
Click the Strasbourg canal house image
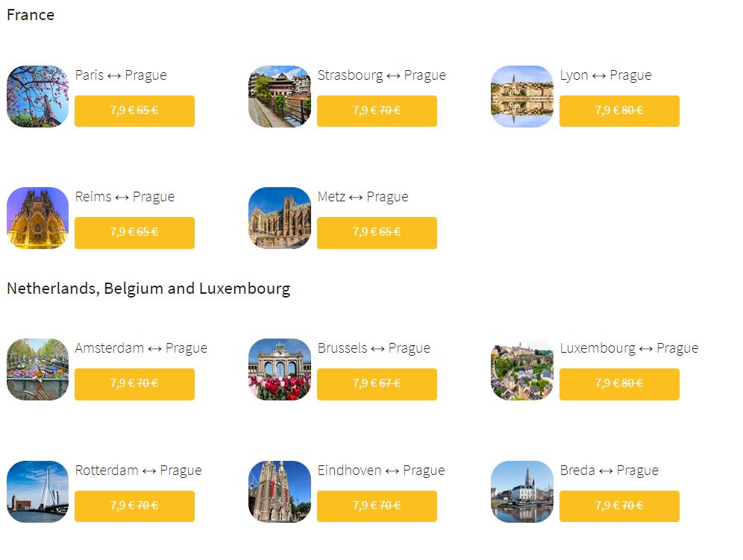[280, 97]
